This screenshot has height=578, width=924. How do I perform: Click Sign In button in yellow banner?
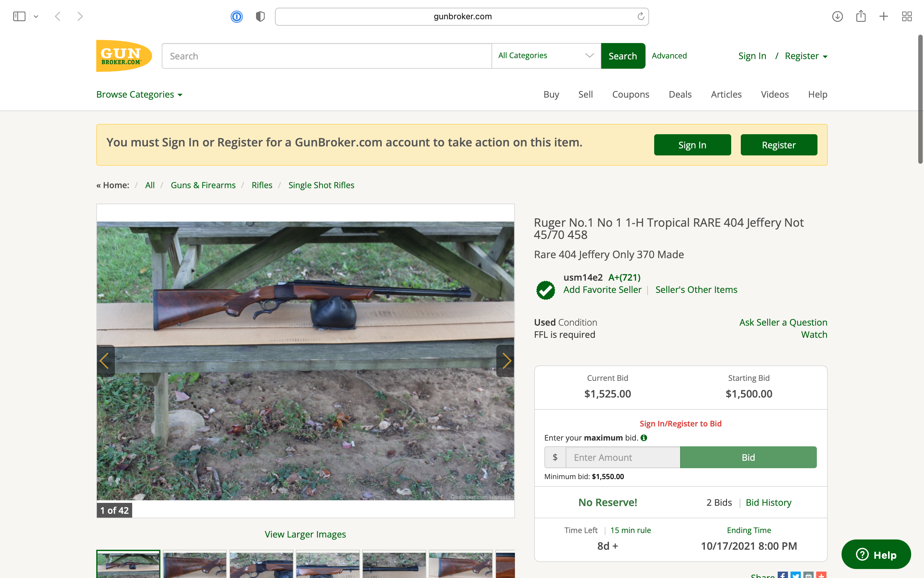[692, 145]
